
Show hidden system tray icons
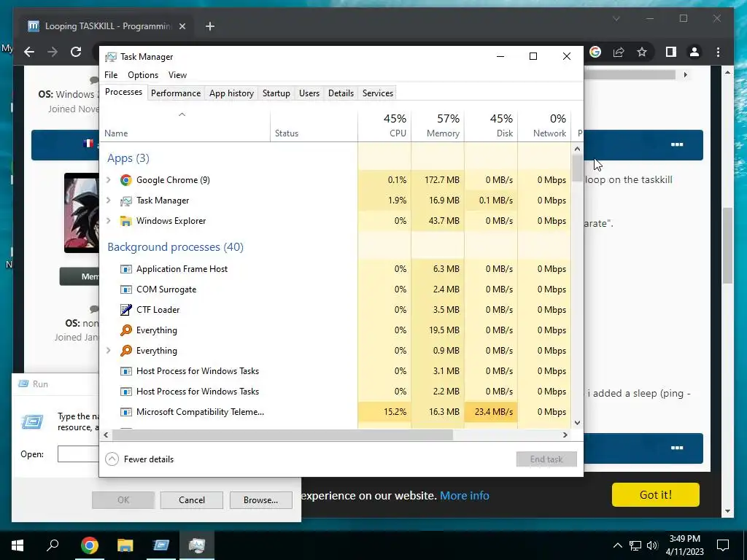(617, 545)
